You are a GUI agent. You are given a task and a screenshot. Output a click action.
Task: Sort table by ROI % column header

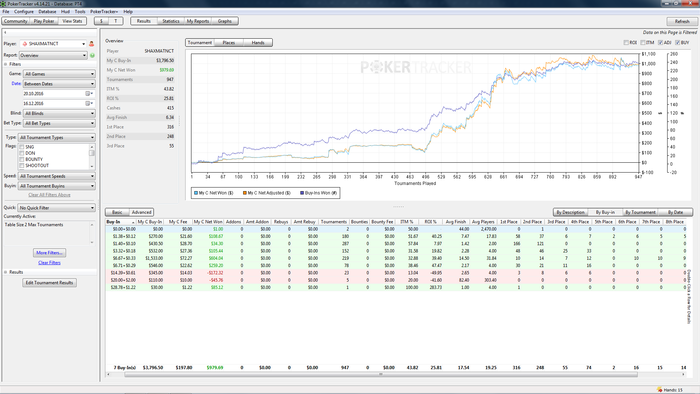click(431, 222)
